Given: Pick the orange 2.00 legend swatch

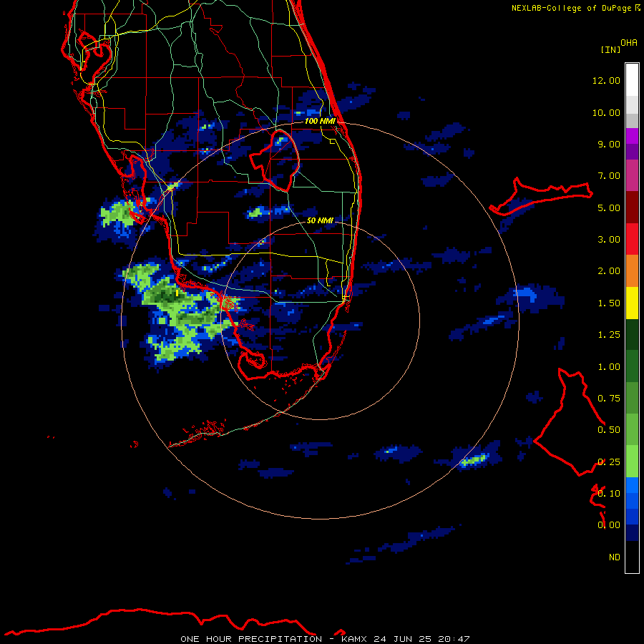Looking at the screenshot, I should point(632,271).
